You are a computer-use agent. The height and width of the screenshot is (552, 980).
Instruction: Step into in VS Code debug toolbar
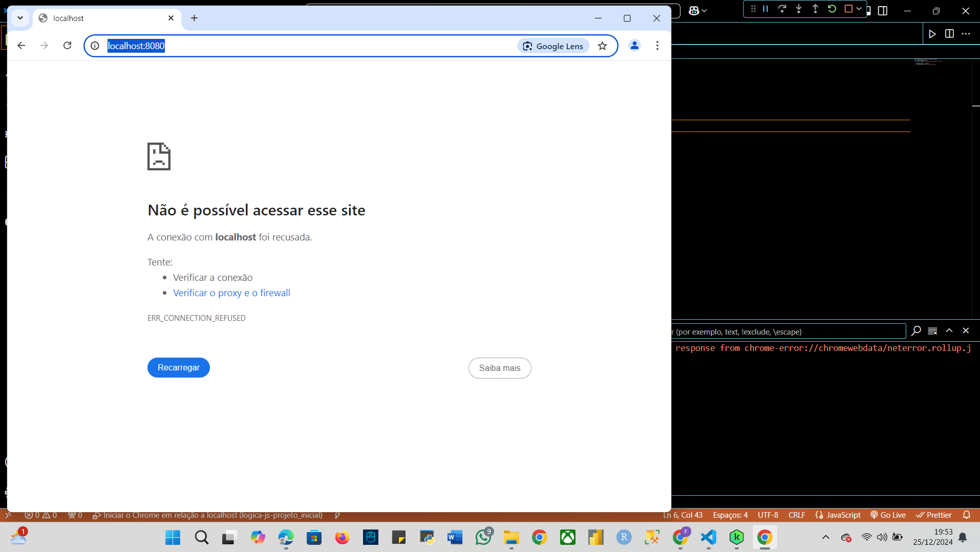click(x=799, y=9)
